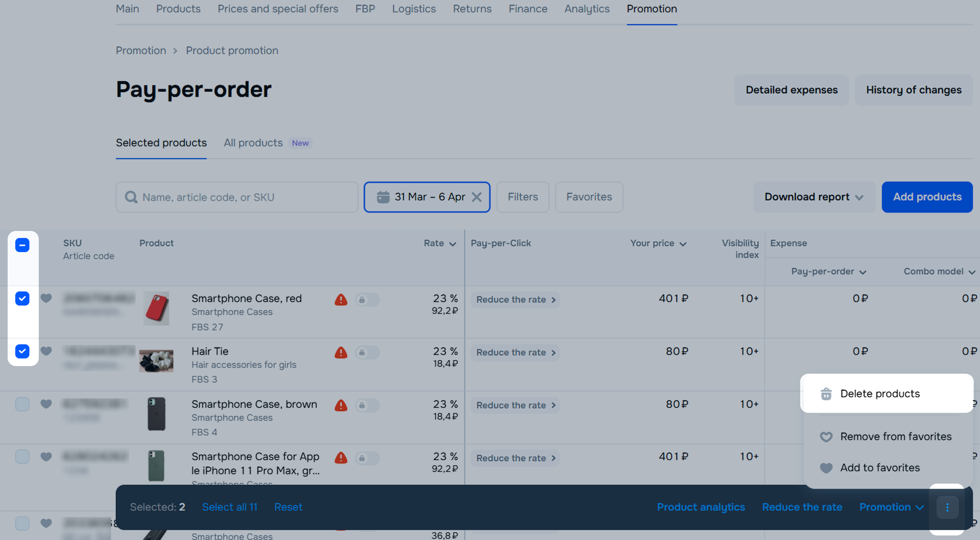Click trash icon next to Delete products

(x=826, y=394)
